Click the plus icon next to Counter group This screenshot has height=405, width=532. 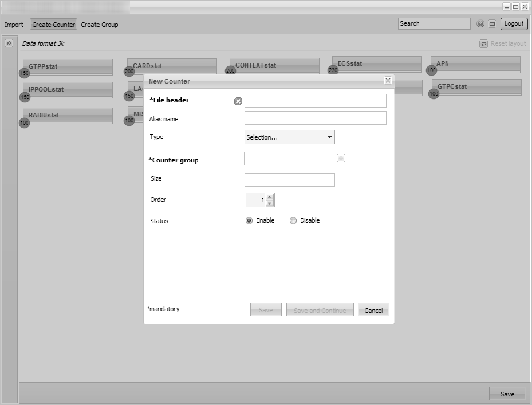coord(341,158)
